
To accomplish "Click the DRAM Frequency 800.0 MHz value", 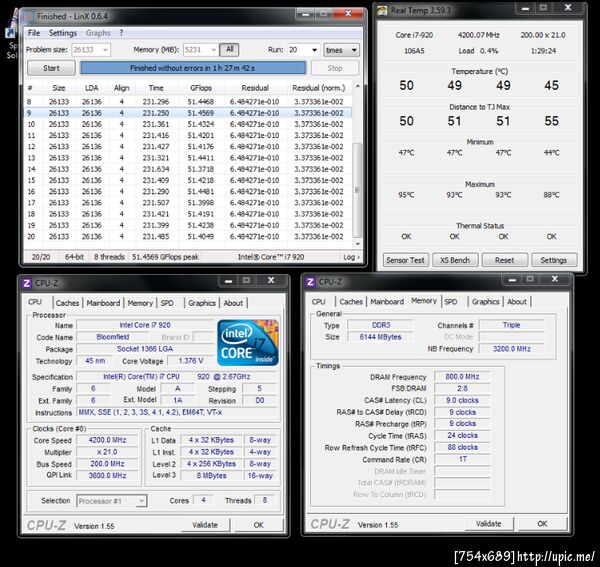I will [x=462, y=376].
